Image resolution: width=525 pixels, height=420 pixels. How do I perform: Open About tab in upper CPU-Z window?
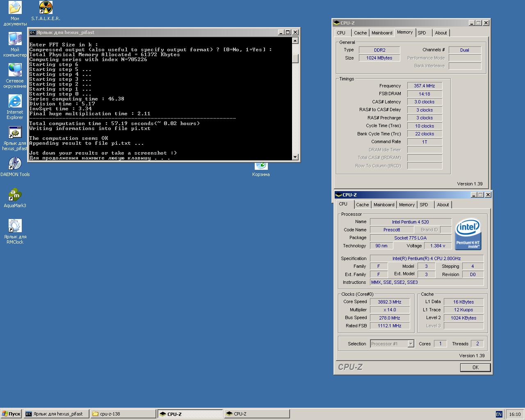point(441,33)
